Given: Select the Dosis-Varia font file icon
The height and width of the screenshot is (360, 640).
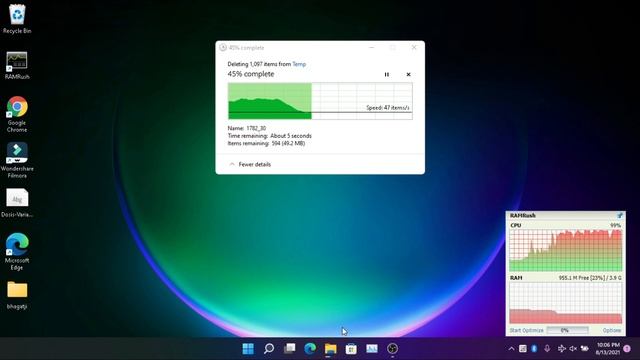Looking at the screenshot, I should [17, 203].
